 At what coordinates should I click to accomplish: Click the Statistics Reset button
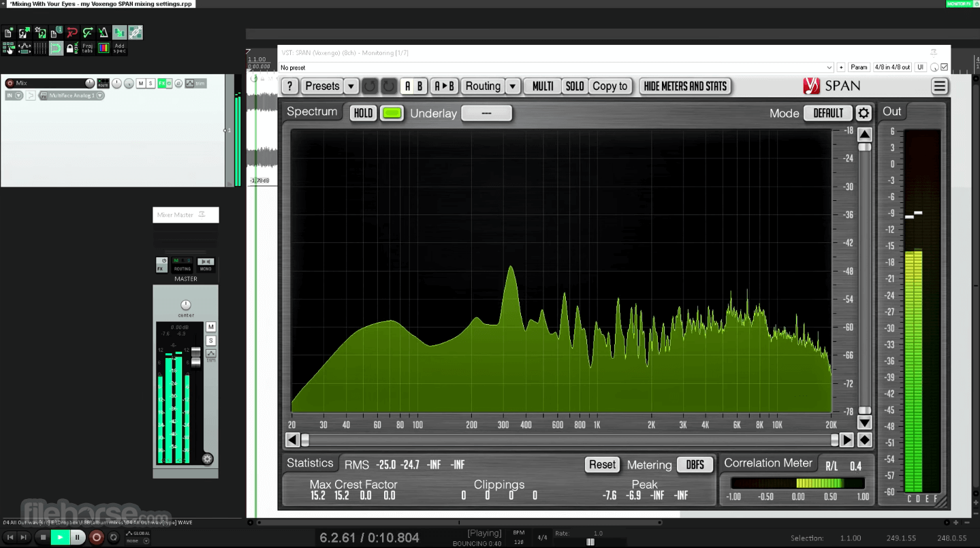click(602, 465)
